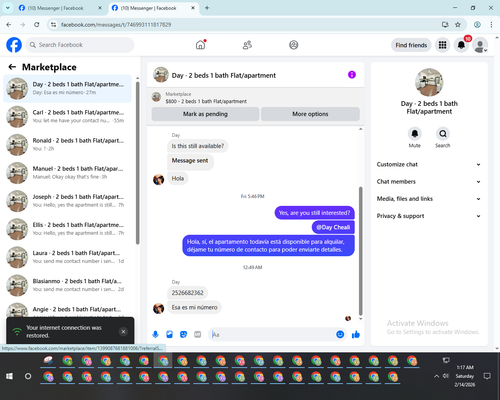Click the Facebook logo
The width and height of the screenshot is (500, 400).
[14, 45]
